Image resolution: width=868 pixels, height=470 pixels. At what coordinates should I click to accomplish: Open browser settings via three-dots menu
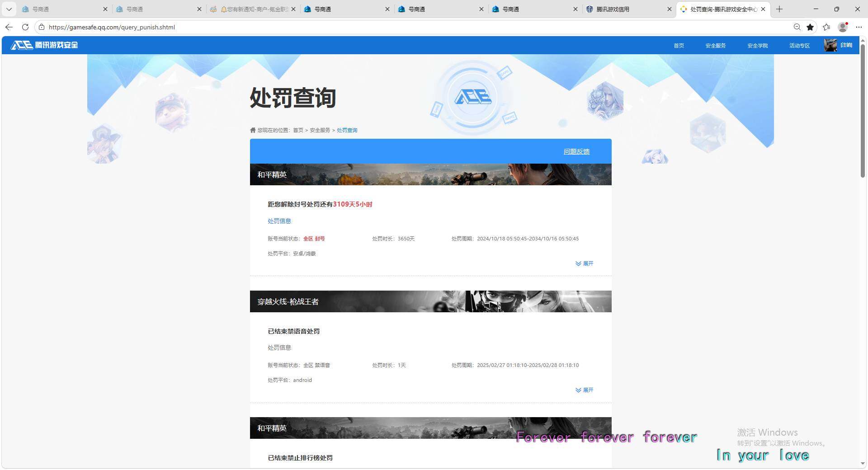point(859,27)
